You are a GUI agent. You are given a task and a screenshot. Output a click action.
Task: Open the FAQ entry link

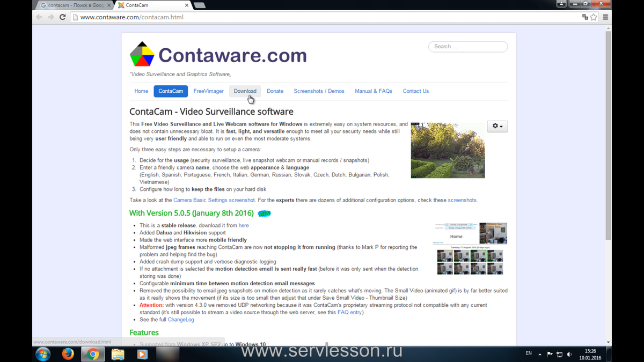click(349, 312)
